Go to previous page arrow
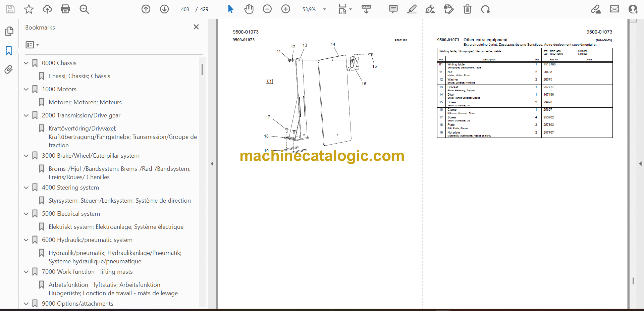Viewport: 644px width, 311px height. (x=146, y=9)
